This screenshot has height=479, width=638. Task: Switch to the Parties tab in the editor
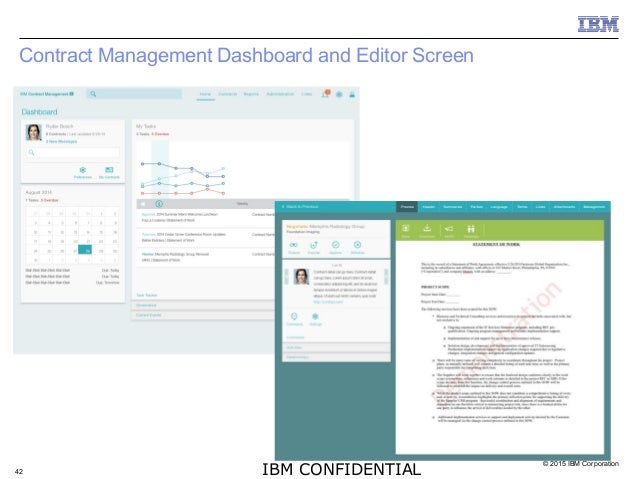pyautogui.click(x=476, y=207)
